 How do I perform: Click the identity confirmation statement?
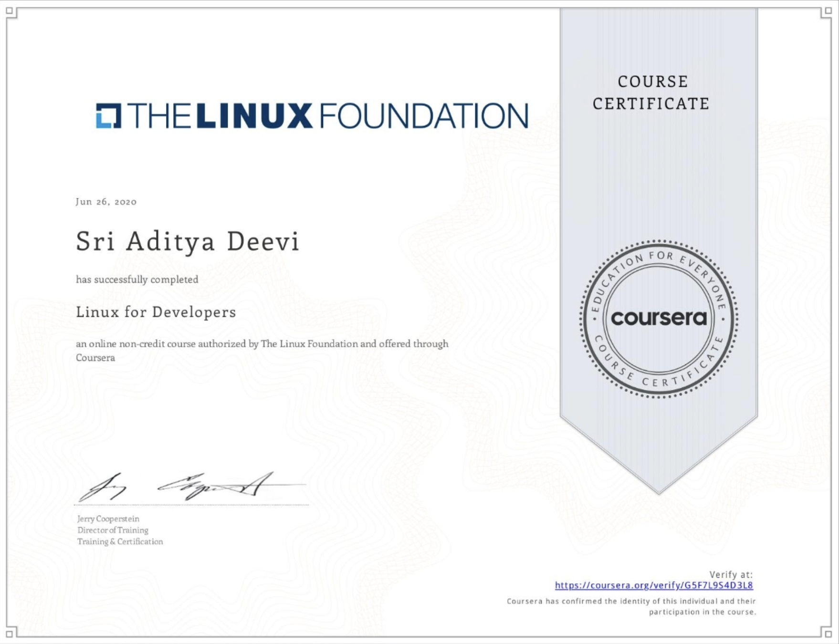click(x=631, y=606)
